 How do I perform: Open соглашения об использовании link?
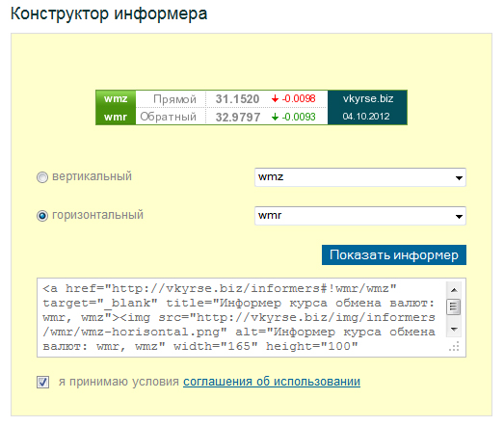pyautogui.click(x=272, y=382)
